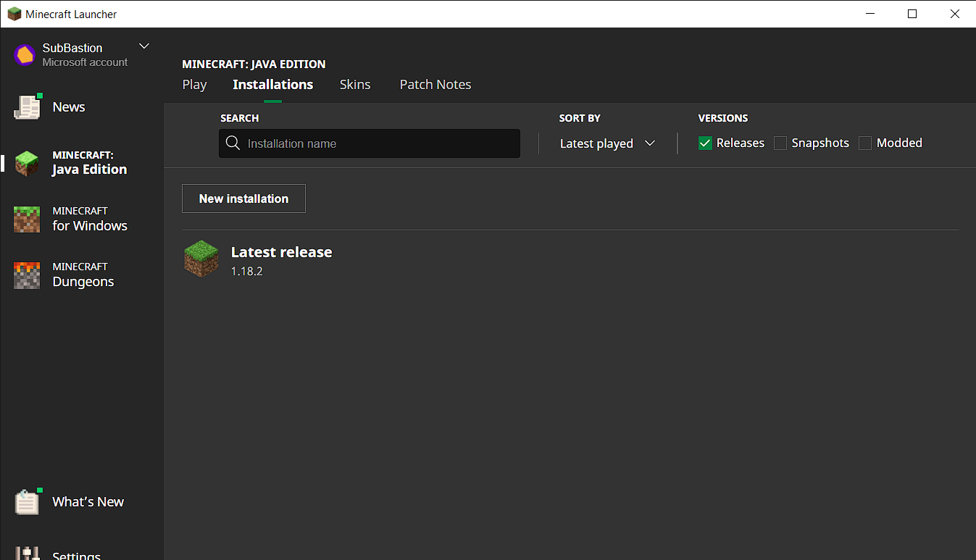The image size is (976, 560).
Task: Enable the Modded versions checkbox
Action: point(865,143)
